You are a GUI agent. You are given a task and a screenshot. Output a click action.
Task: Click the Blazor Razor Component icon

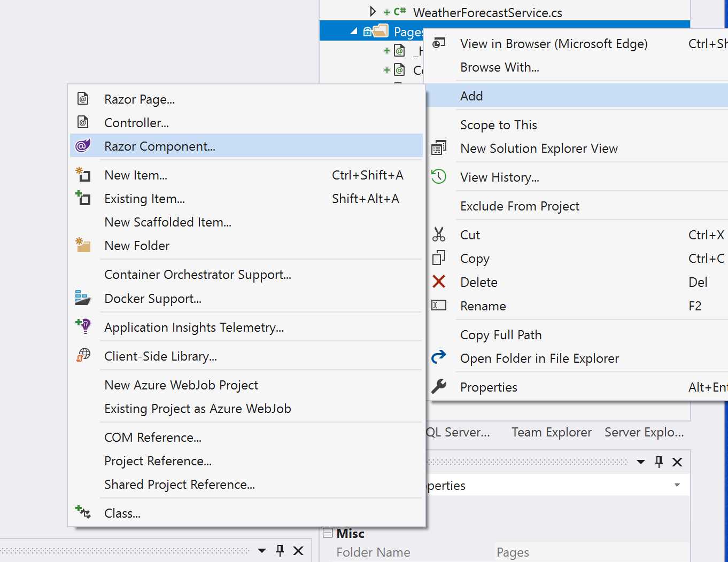pos(83,145)
